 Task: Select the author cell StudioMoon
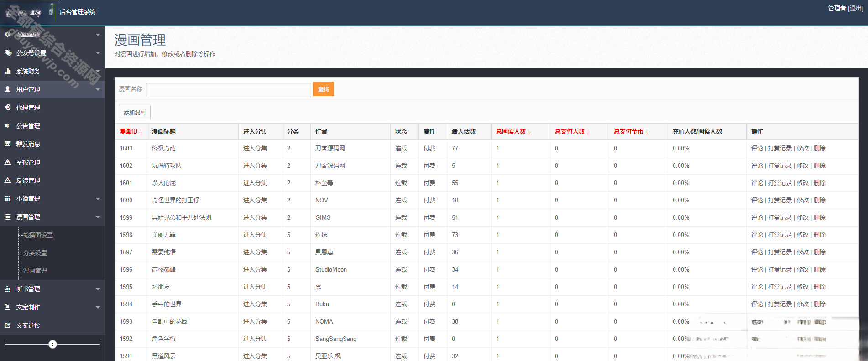331,269
